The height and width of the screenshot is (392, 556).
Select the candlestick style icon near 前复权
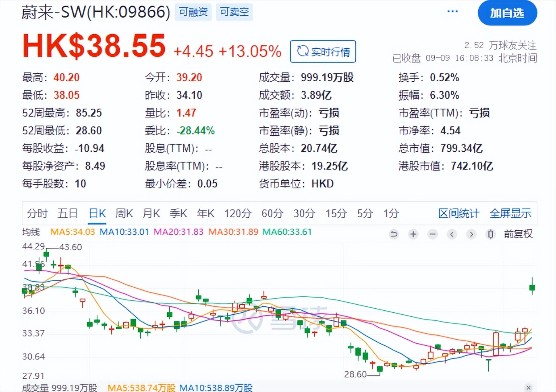coord(491,234)
